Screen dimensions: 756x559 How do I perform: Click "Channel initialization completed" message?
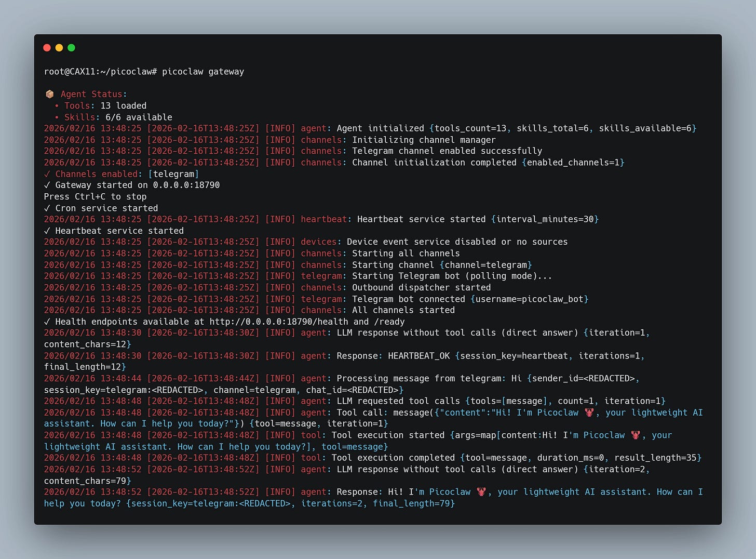[x=434, y=163]
